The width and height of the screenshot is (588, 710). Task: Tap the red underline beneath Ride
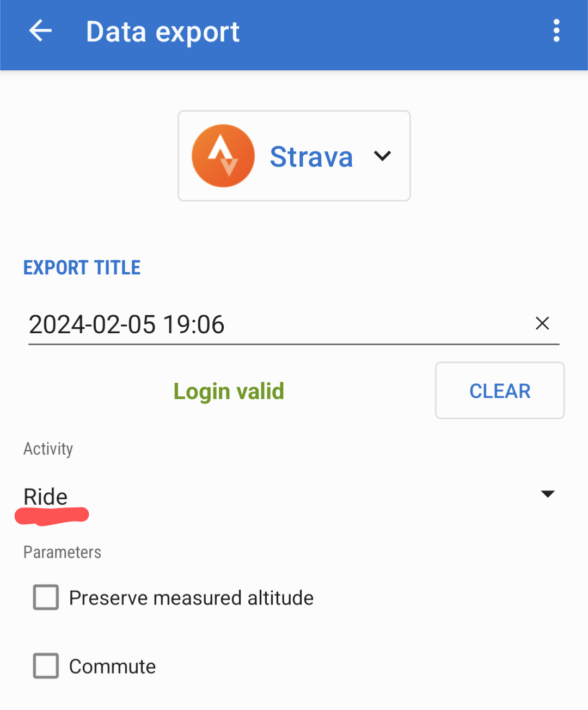pos(52,516)
